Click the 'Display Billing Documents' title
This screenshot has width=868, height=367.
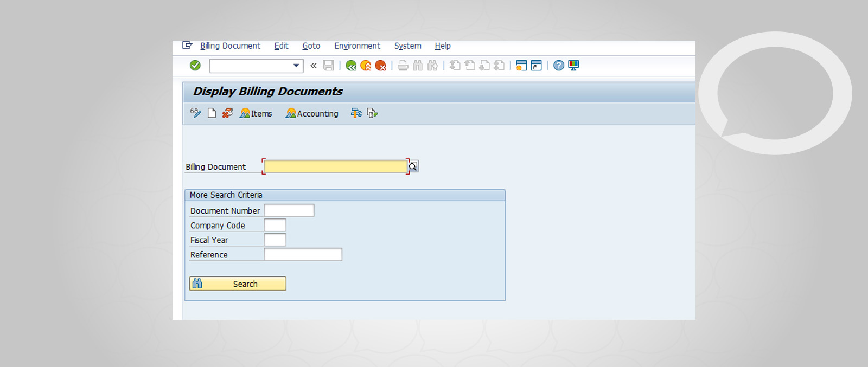point(268,91)
